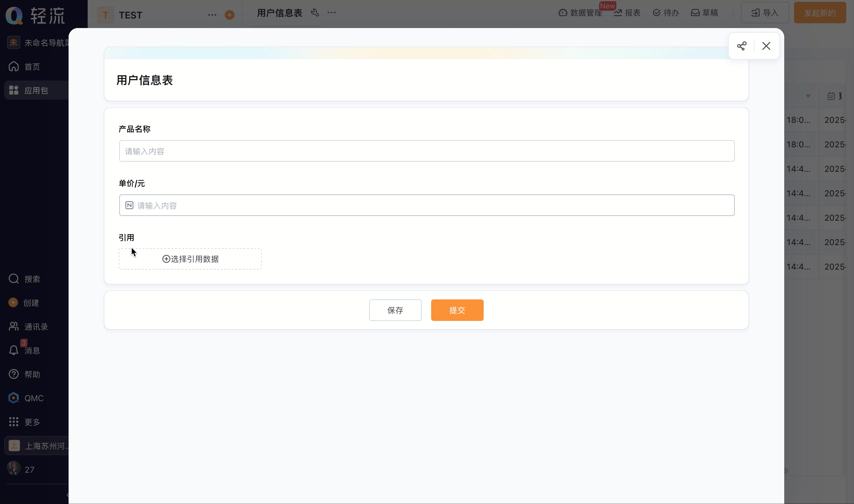Close the 用户信息表 form dialog

tap(766, 46)
